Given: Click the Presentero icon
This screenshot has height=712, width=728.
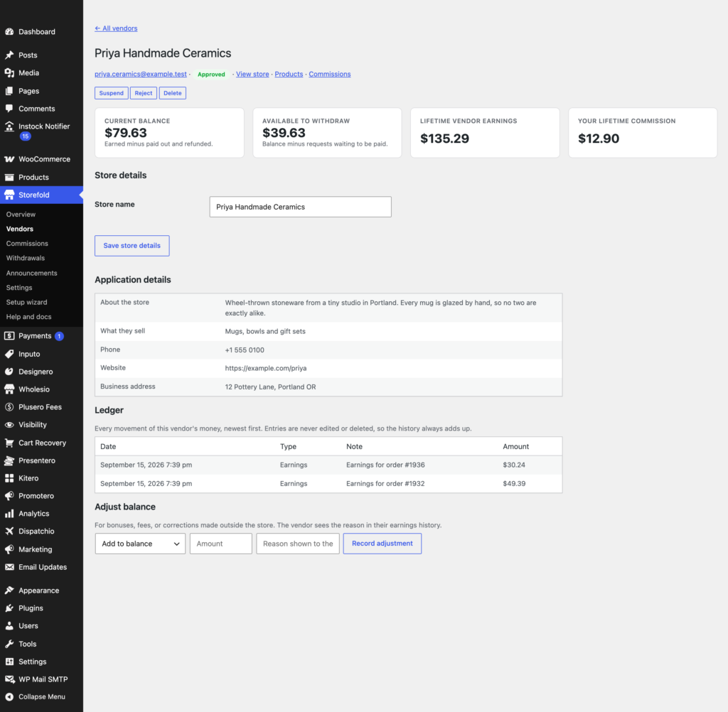Looking at the screenshot, I should click(x=9, y=460).
